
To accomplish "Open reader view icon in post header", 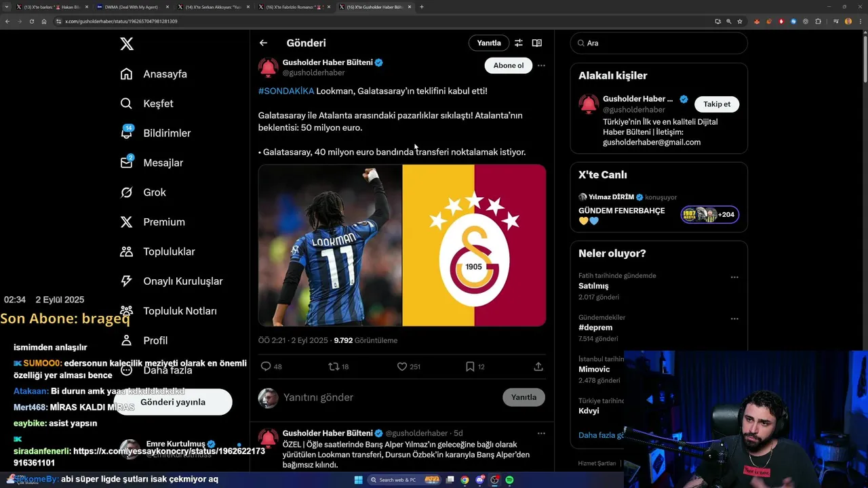I will (537, 43).
